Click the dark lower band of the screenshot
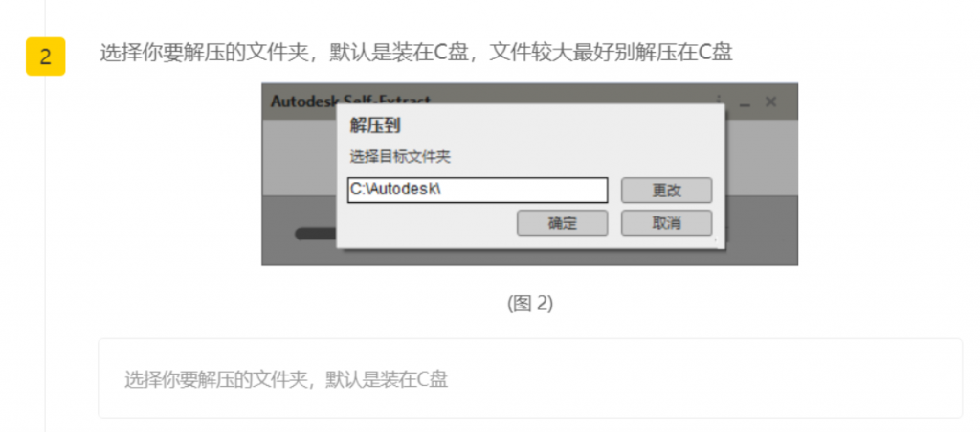Viewport: 980px width, 432px height. pos(761,231)
